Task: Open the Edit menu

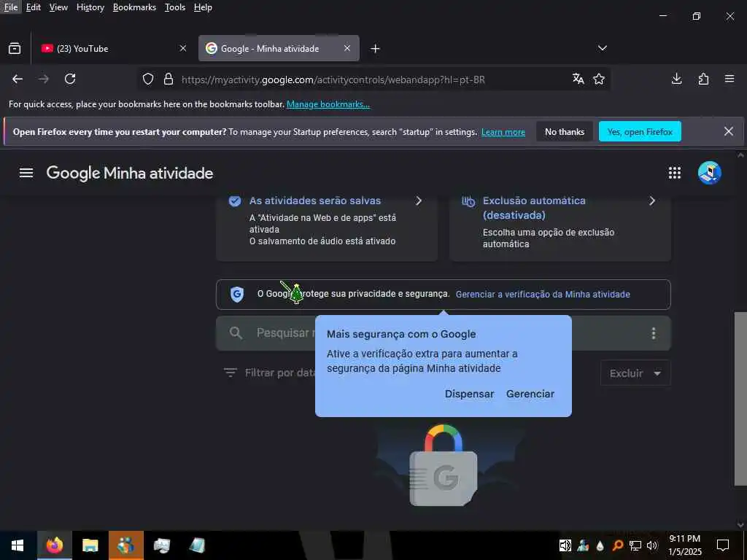Action: pyautogui.click(x=34, y=7)
